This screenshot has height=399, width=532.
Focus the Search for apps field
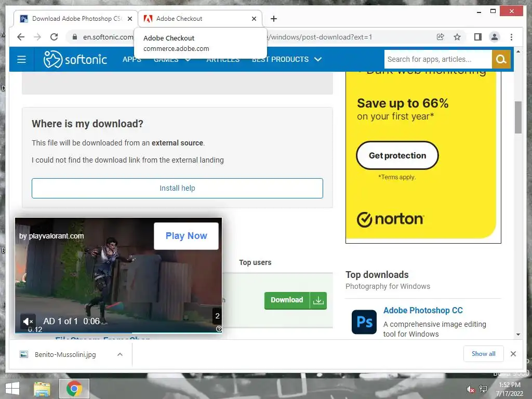[x=438, y=59]
